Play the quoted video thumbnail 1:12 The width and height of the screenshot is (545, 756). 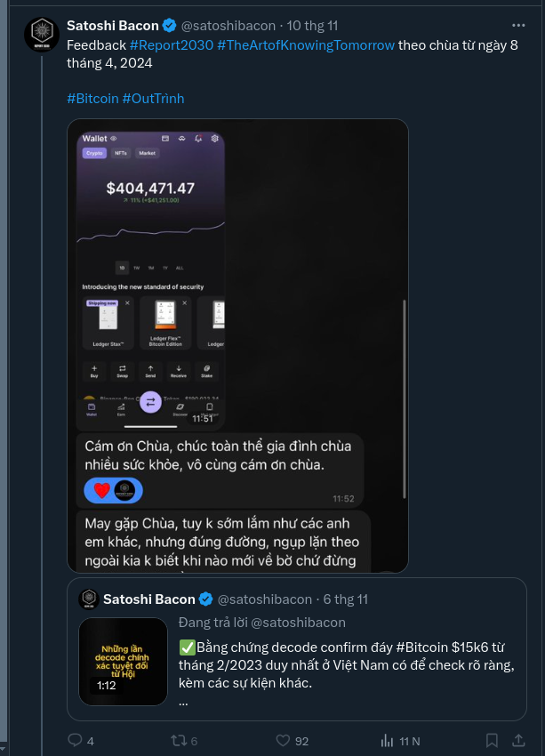pyautogui.click(x=123, y=662)
